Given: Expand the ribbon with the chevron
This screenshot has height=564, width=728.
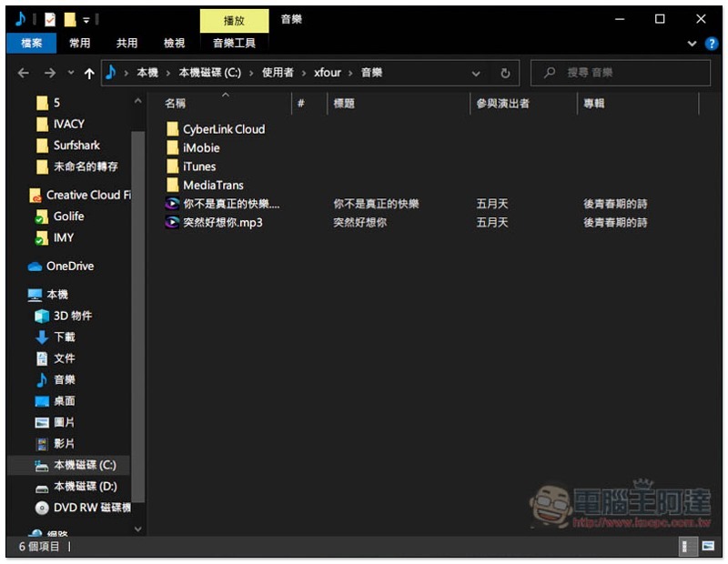Looking at the screenshot, I should coord(692,44).
